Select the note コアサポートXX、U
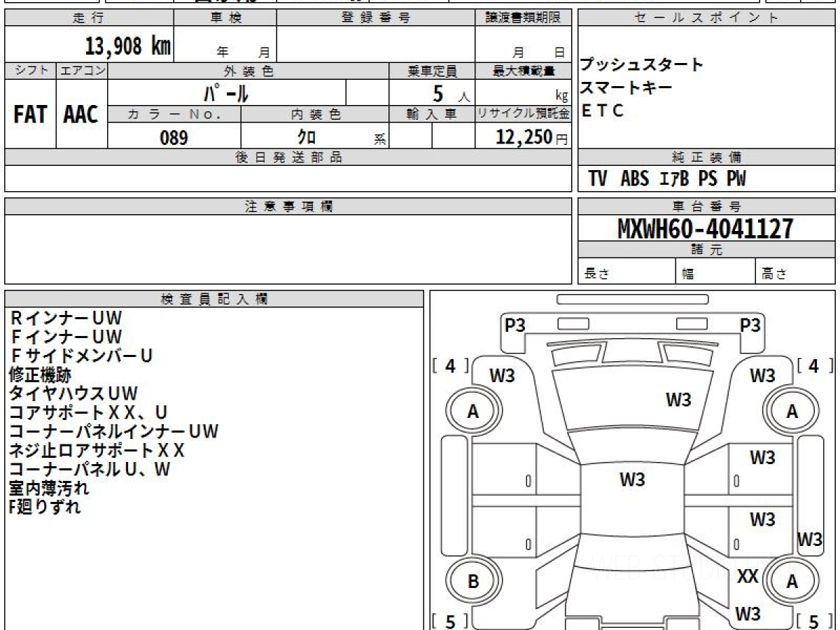 pos(88,413)
